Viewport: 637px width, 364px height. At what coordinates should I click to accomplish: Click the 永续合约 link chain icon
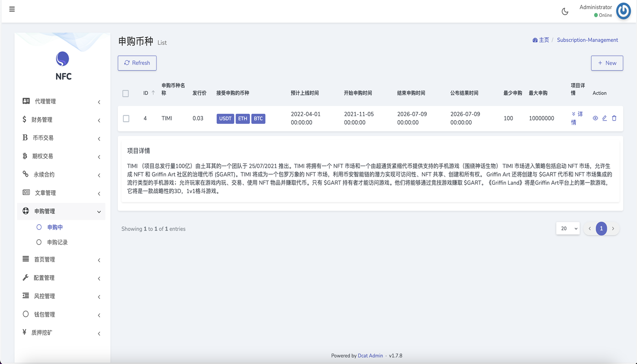(25, 174)
